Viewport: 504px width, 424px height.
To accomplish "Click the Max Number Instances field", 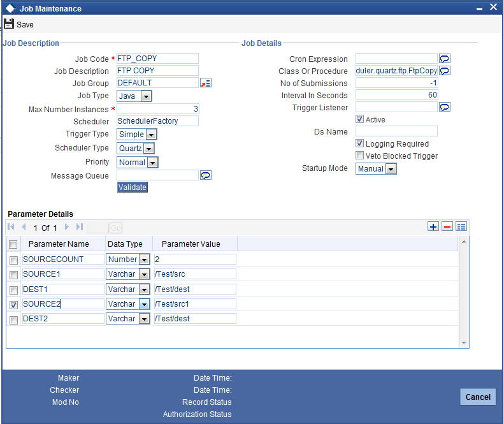I will point(157,109).
